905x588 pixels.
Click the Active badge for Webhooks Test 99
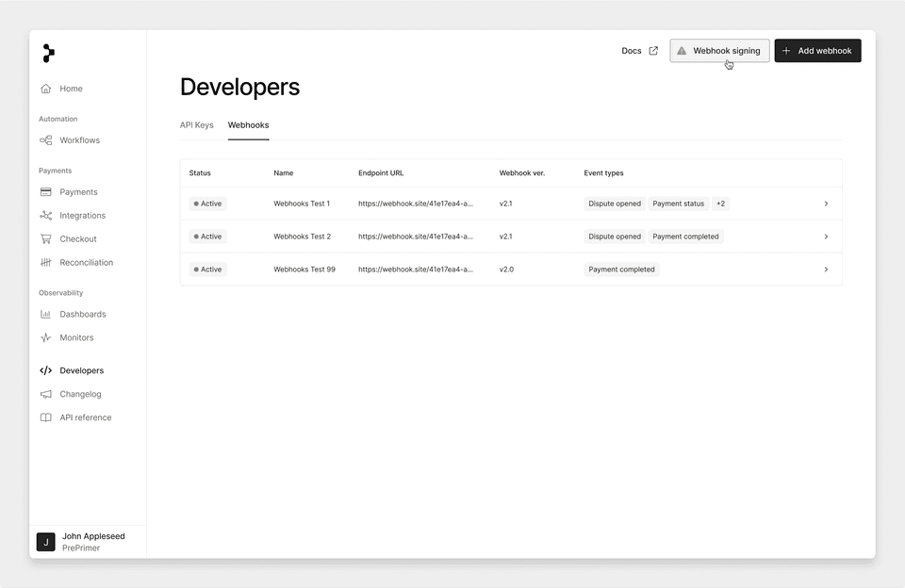point(207,269)
